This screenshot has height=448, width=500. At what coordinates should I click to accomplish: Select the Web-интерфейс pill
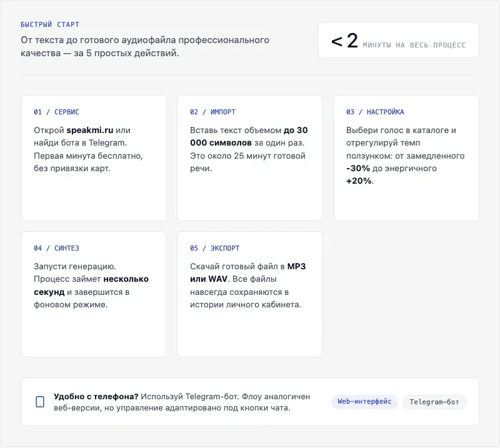pyautogui.click(x=364, y=401)
